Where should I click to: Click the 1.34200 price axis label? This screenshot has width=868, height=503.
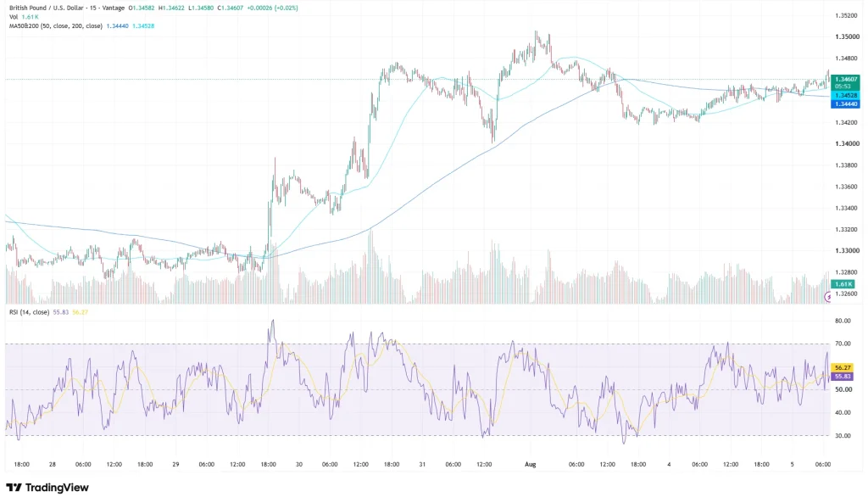tap(847, 122)
